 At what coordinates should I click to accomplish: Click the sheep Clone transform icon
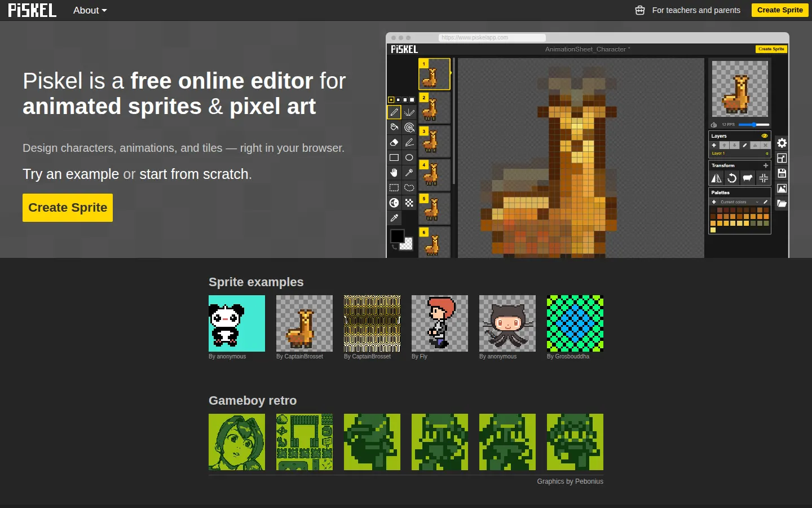tap(748, 178)
